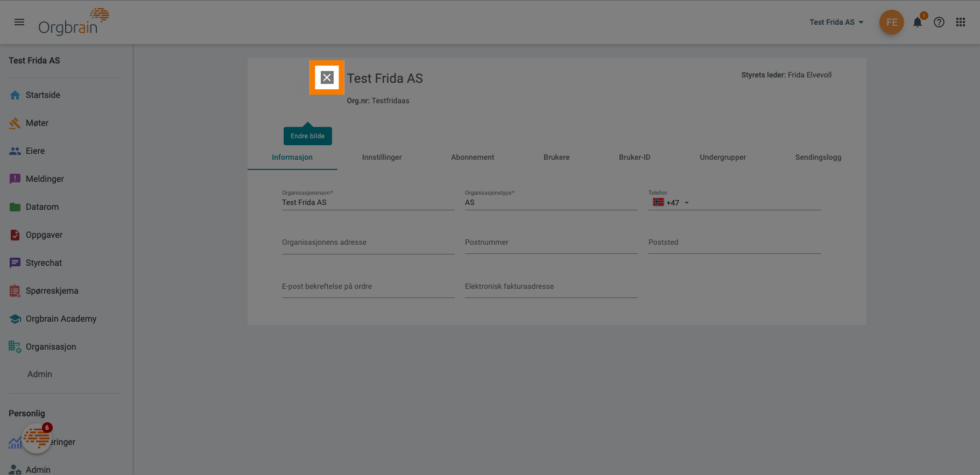
Task: Click the Styrechat chat icon
Action: (x=15, y=263)
